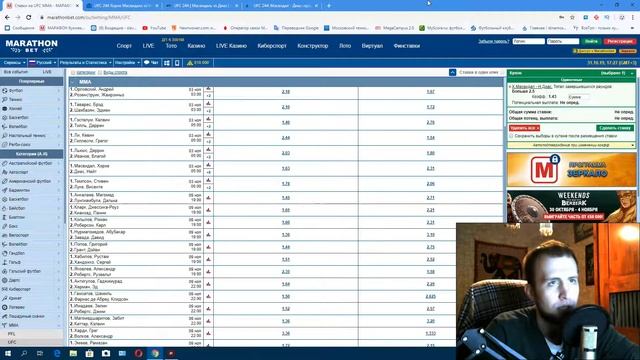The width and height of the screenshot is (640, 360).
Task: Collapse the Купон bet slip panel arrow
Action: pyautogui.click(x=632, y=73)
